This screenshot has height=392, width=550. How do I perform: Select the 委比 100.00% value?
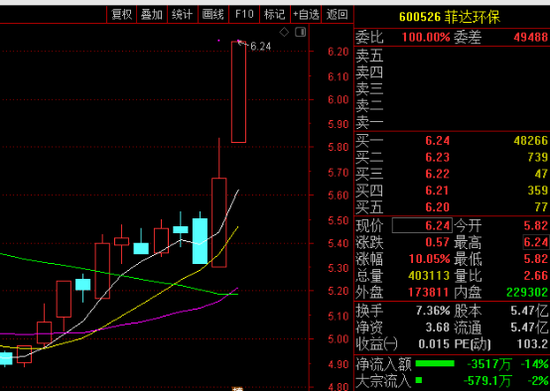pyautogui.click(x=426, y=37)
